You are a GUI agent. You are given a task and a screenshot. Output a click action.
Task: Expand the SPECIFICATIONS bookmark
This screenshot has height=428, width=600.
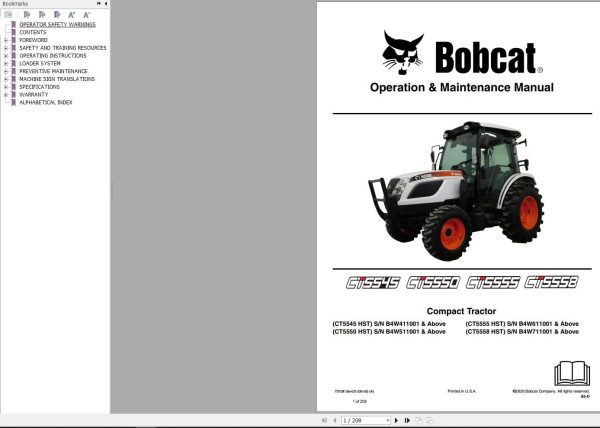coord(6,87)
